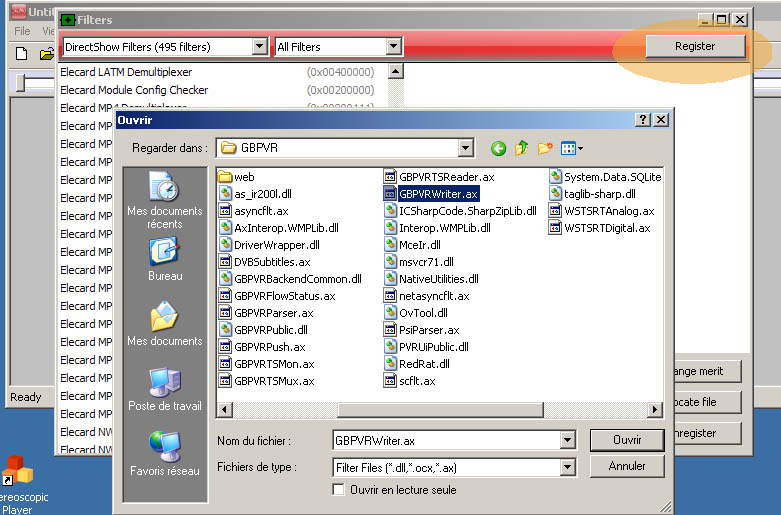The width and height of the screenshot is (781, 515).
Task: Select the WSTSRTDigital.ax file
Action: click(600, 228)
